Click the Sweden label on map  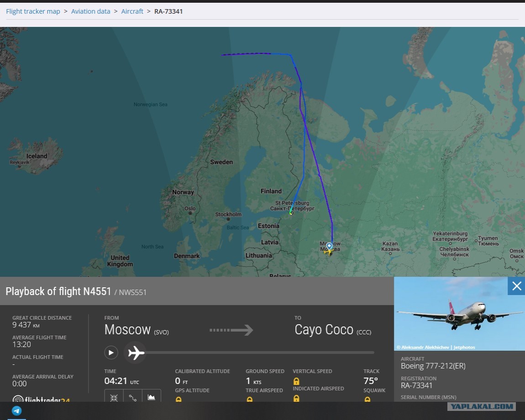[221, 162]
